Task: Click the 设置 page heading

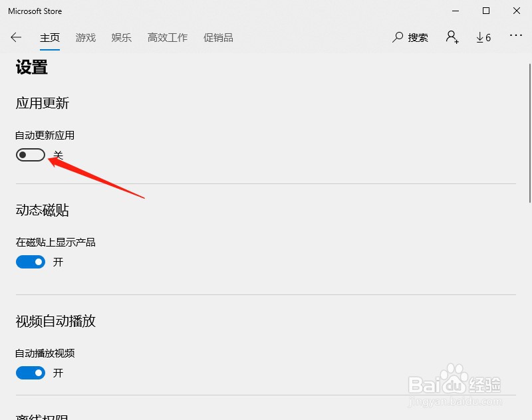Action: tap(31, 66)
